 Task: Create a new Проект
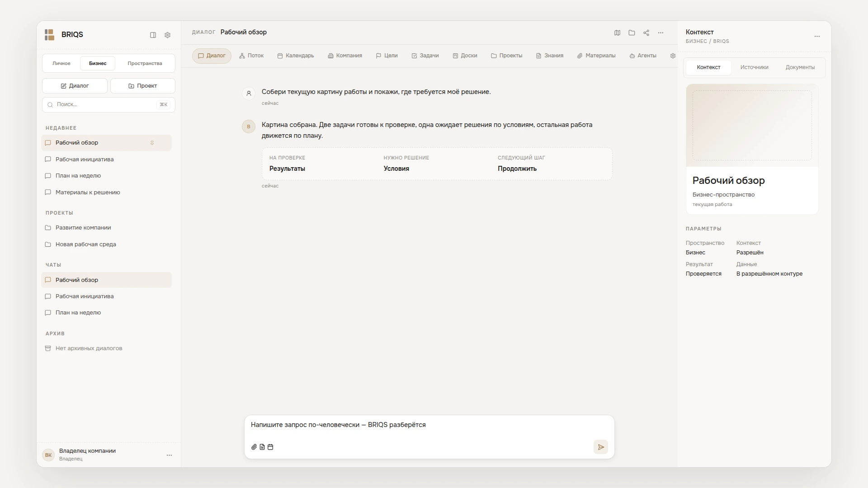point(143,86)
